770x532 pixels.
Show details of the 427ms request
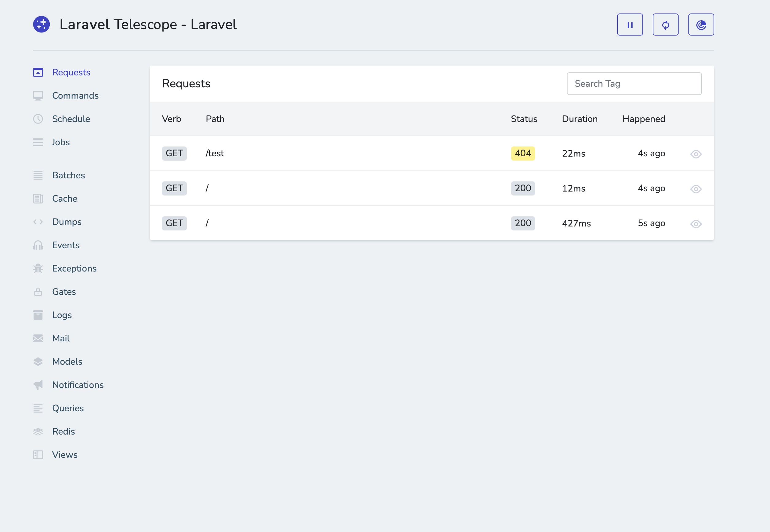point(696,223)
